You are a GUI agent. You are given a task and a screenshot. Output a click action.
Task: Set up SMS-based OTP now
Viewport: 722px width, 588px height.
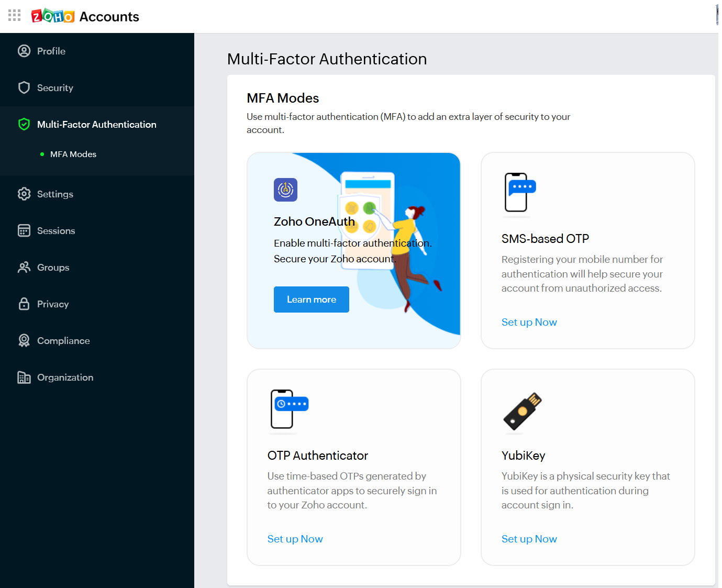tap(529, 322)
